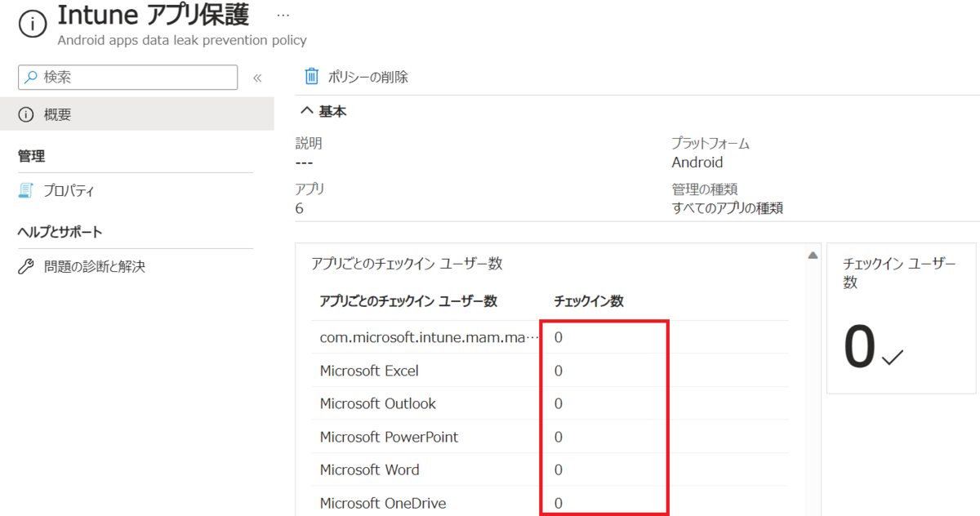The height and width of the screenshot is (516, 980).
Task: Click the チェックイン ユーザー数 tile title
Action: tap(899, 273)
